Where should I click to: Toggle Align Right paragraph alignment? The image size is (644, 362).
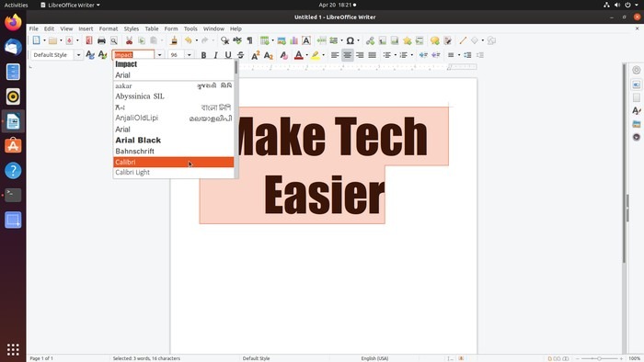[x=360, y=55]
